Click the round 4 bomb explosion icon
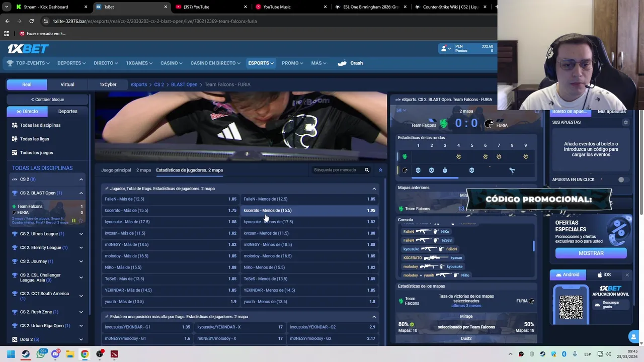The image size is (644, 362). (x=458, y=157)
